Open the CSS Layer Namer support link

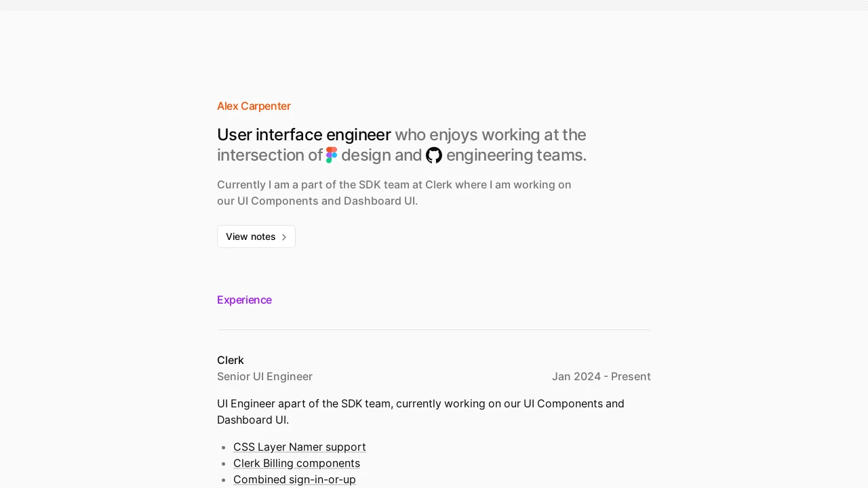point(300,447)
